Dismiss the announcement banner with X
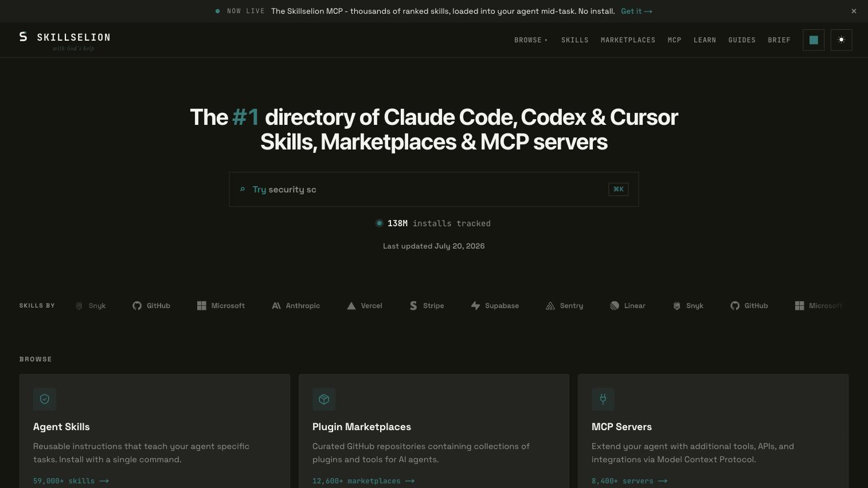This screenshot has height=488, width=868. (854, 11)
